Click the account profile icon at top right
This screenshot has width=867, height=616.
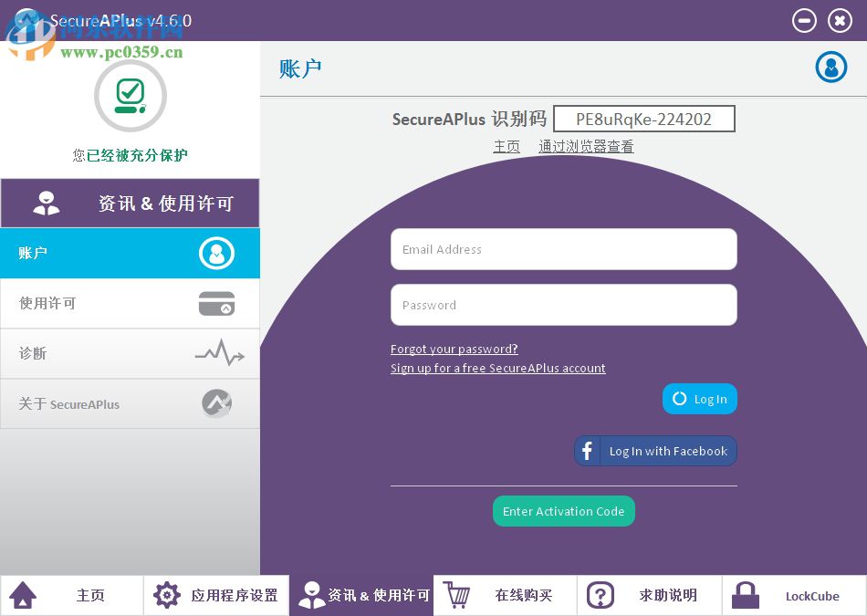coord(830,67)
